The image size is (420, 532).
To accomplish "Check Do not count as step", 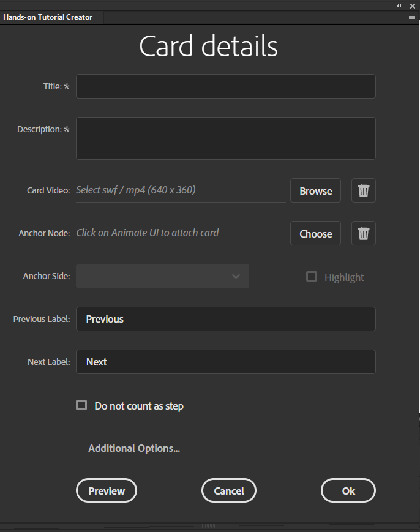I will pos(81,405).
